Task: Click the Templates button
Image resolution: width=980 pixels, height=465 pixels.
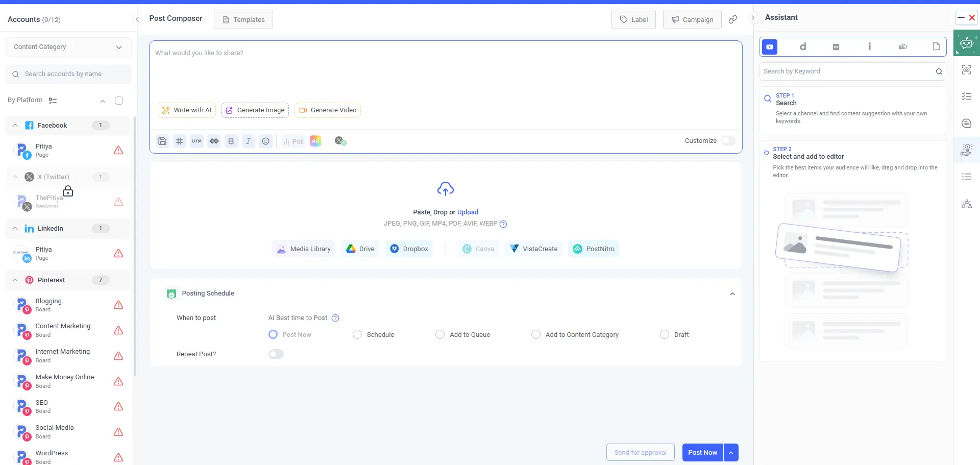Action: (x=243, y=19)
